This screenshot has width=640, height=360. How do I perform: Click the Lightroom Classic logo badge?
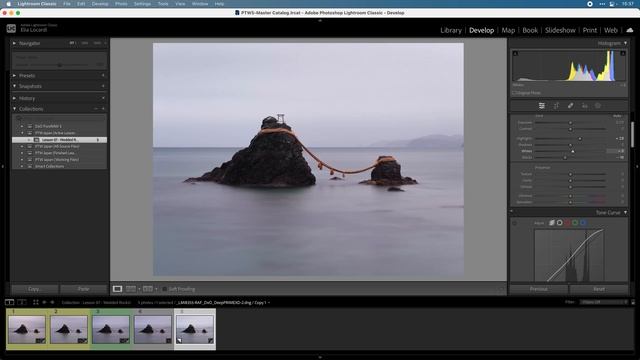click(11, 29)
